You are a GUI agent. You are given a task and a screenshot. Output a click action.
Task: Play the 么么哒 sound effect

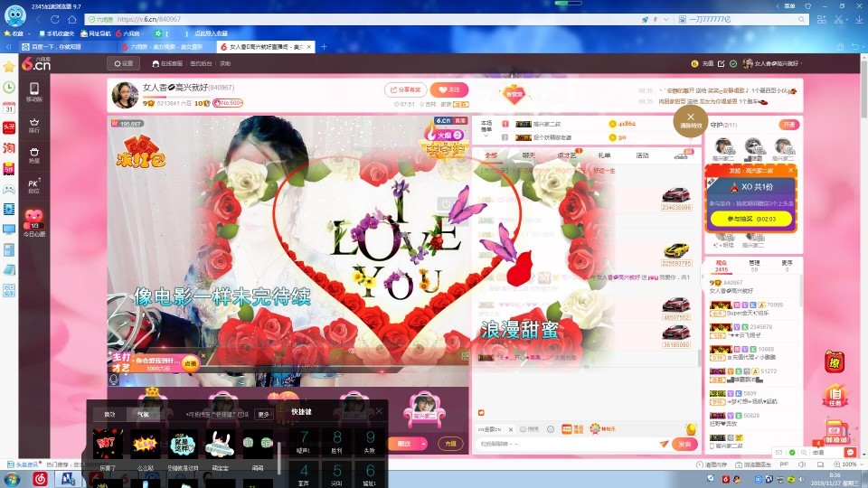coord(145,444)
